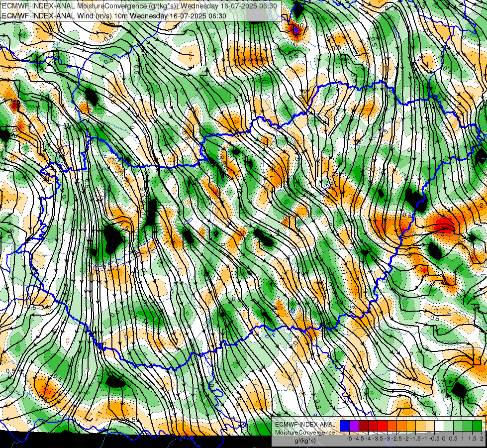Pick the medium green swatch 1 to 1.5
487x448 pixels.
[x=468, y=426]
